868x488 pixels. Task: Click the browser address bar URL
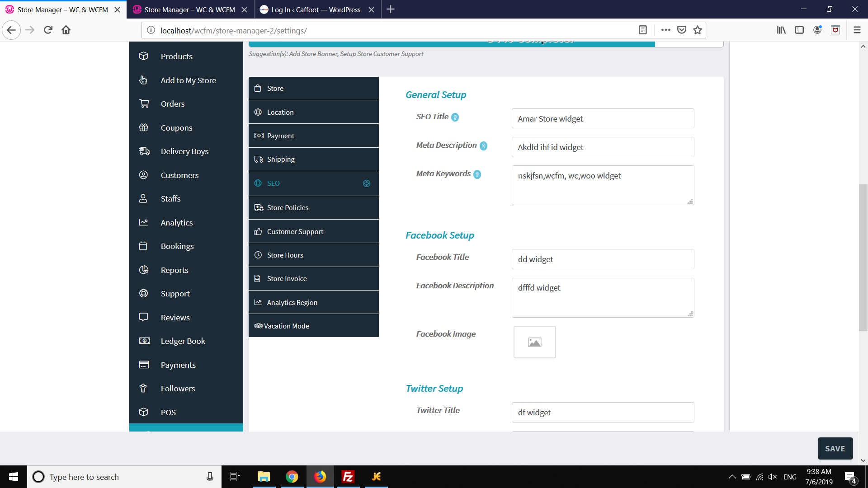coord(233,31)
